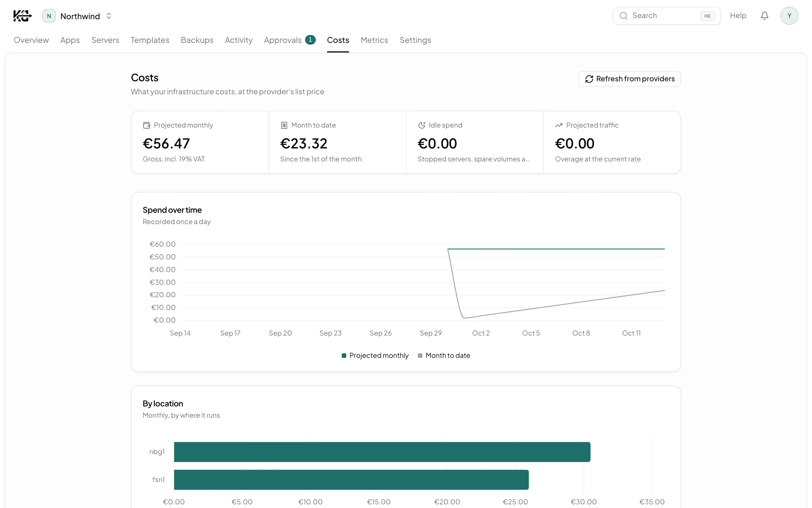Image resolution: width=812 pixels, height=508 pixels.
Task: Click the Idle spend clock icon
Action: pyautogui.click(x=422, y=125)
